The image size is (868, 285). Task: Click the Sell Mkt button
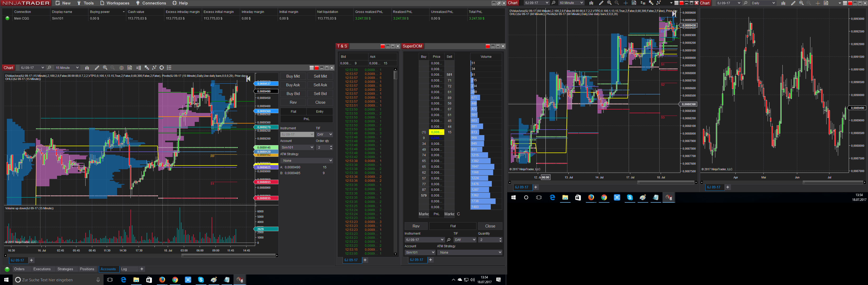point(320,76)
